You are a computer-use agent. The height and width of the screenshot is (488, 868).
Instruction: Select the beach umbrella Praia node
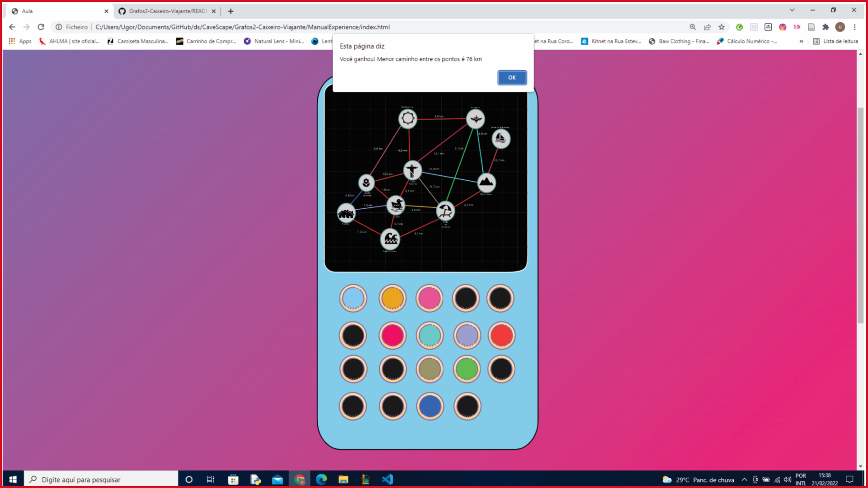pos(446,211)
